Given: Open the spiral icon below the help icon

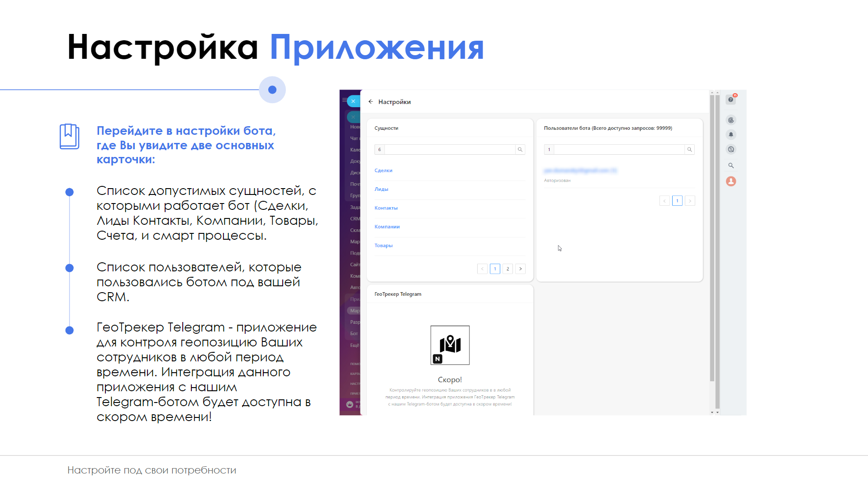Looking at the screenshot, I should tap(731, 120).
